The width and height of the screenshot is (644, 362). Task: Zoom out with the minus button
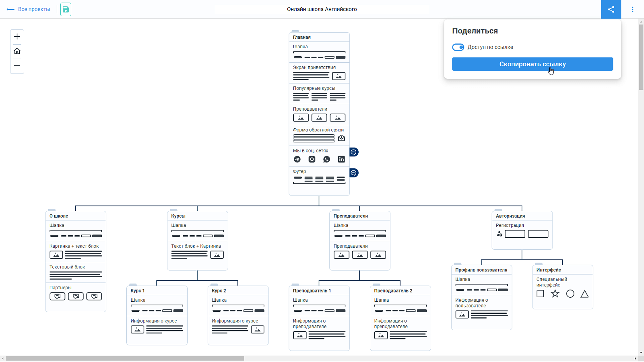(x=17, y=65)
